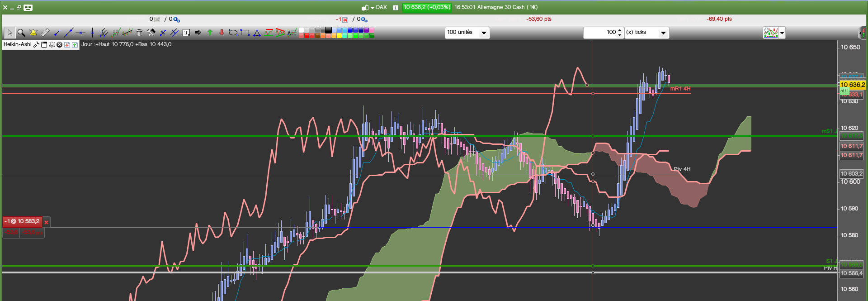Select the ruler measuring tool
The width and height of the screenshot is (868, 301).
point(45,33)
